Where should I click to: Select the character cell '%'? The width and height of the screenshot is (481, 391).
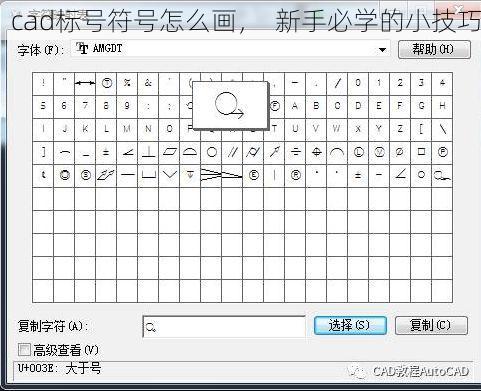click(x=127, y=83)
